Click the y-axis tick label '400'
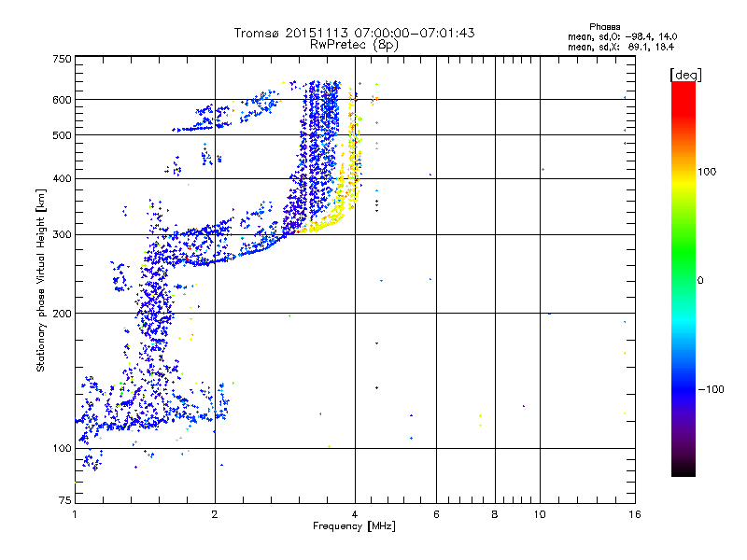Image resolution: width=747 pixels, height=560 pixels. pyautogui.click(x=62, y=178)
